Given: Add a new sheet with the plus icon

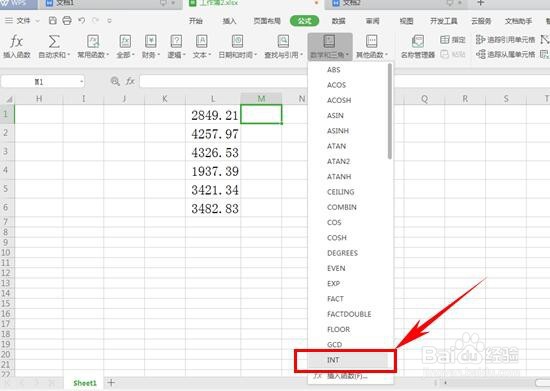Looking at the screenshot, I should point(111,382).
